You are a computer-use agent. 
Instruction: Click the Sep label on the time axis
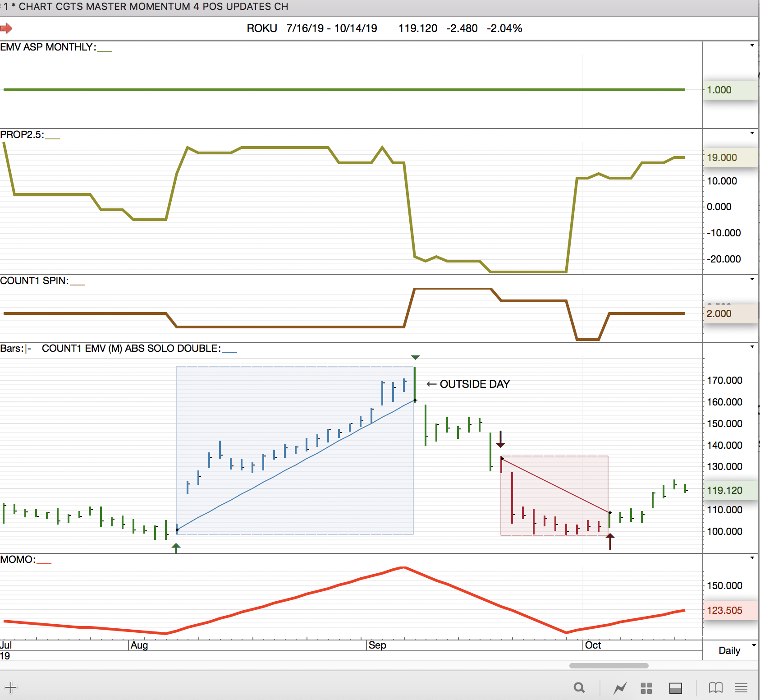point(377,645)
